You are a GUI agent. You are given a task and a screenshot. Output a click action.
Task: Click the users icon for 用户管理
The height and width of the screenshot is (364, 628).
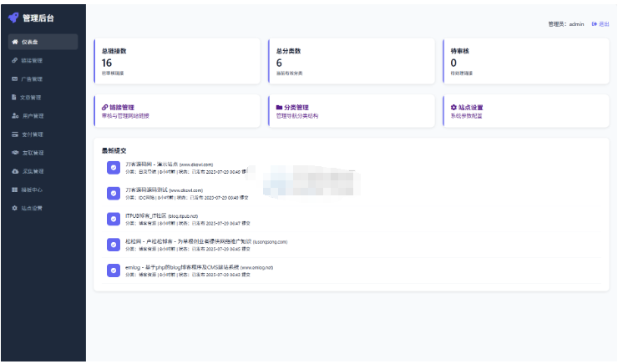coord(14,116)
